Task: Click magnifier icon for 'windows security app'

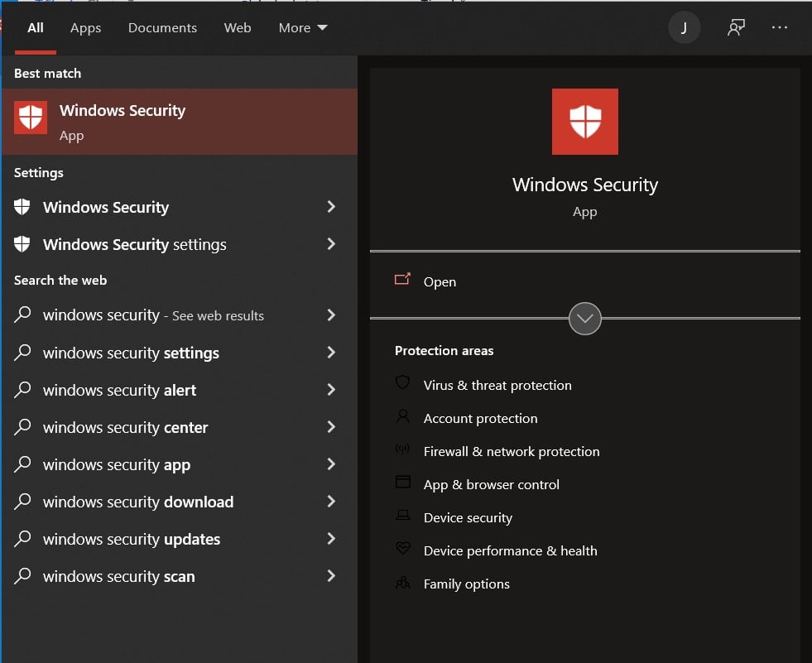Action: [22, 464]
